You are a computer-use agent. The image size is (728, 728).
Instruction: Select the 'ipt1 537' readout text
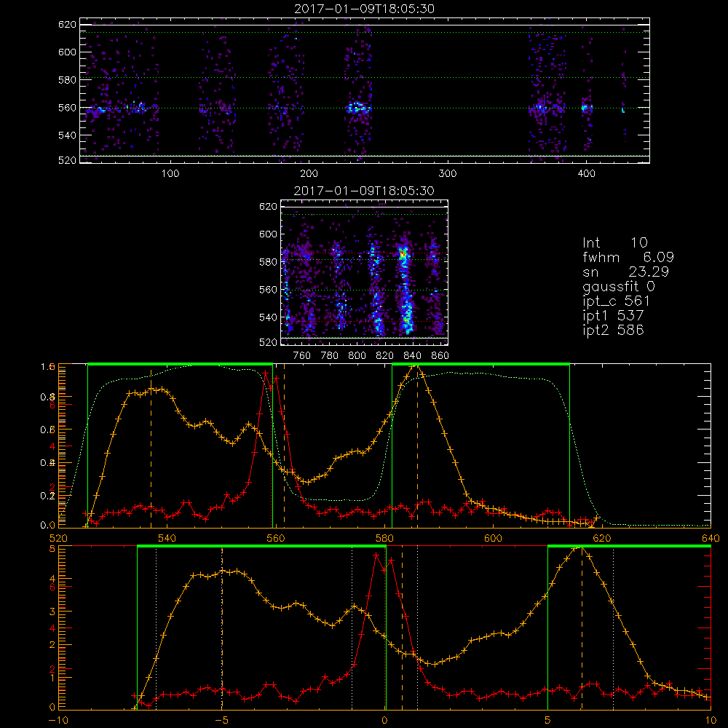click(613, 316)
